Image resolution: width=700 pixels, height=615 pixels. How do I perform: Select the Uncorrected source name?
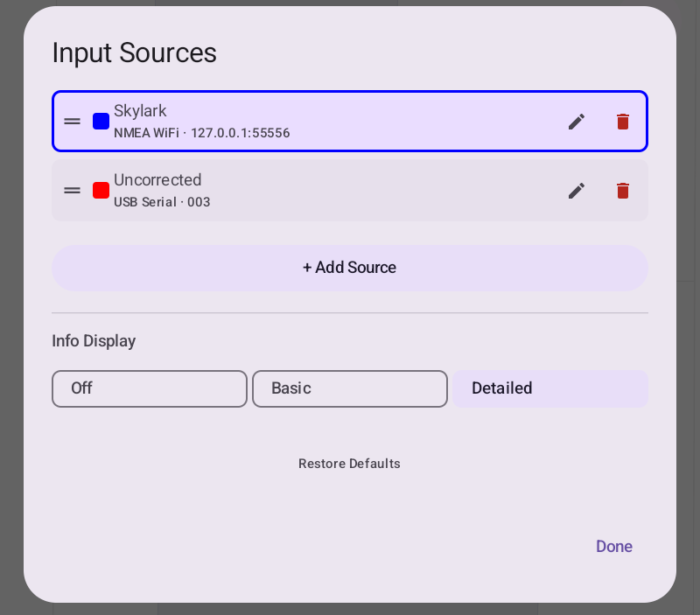(157, 180)
